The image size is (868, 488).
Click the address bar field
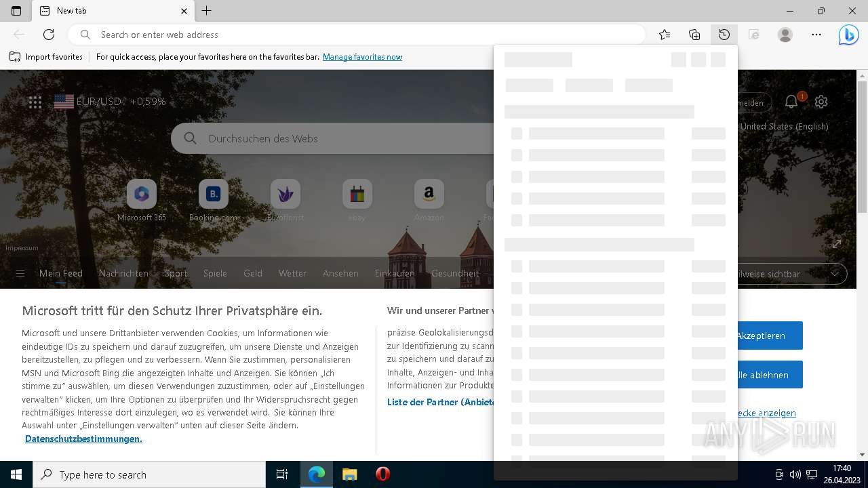pyautogui.click(x=357, y=35)
